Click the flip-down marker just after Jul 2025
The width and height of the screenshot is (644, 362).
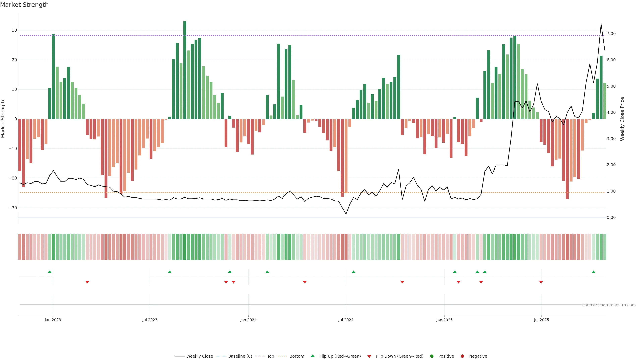pos(541,282)
